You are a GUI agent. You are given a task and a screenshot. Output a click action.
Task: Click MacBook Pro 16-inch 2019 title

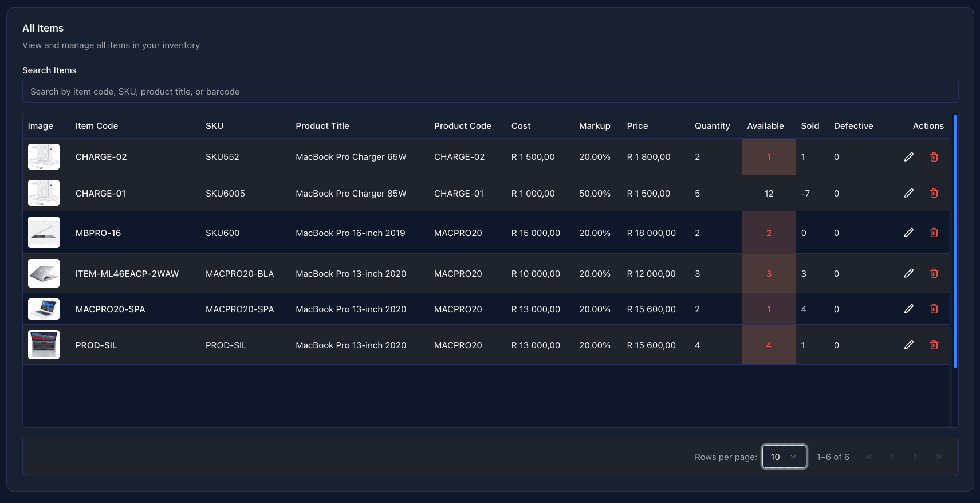(x=351, y=233)
